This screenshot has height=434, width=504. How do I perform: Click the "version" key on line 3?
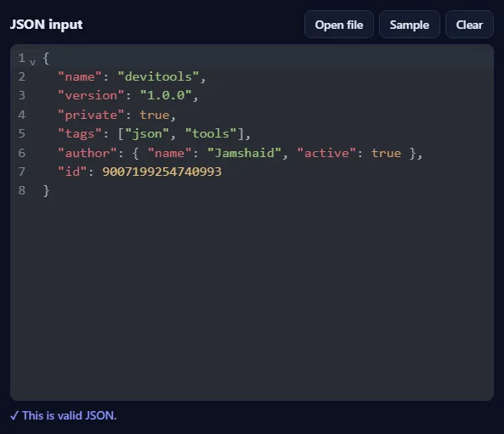(91, 95)
